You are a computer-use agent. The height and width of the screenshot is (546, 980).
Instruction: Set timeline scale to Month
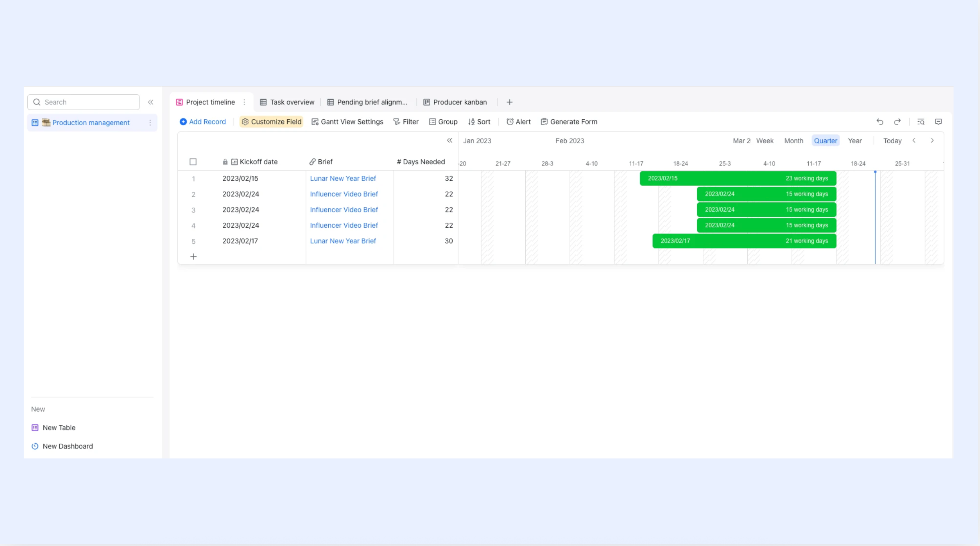coord(793,141)
